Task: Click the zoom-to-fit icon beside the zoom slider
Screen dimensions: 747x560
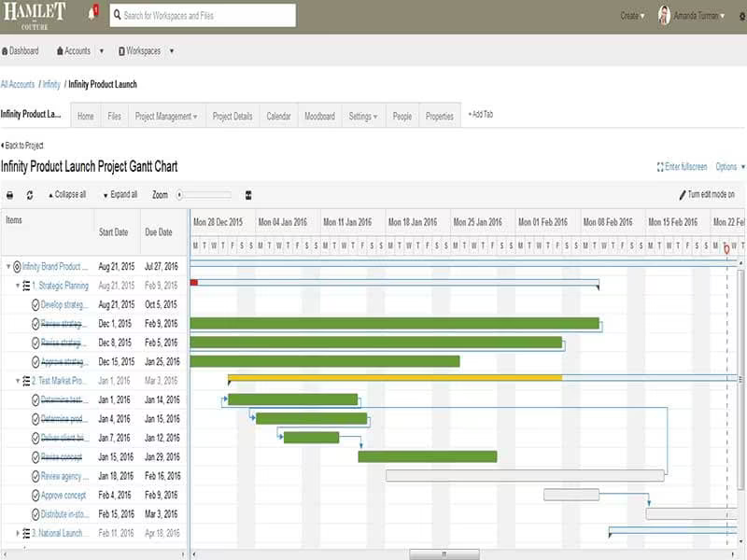Action: [x=248, y=195]
